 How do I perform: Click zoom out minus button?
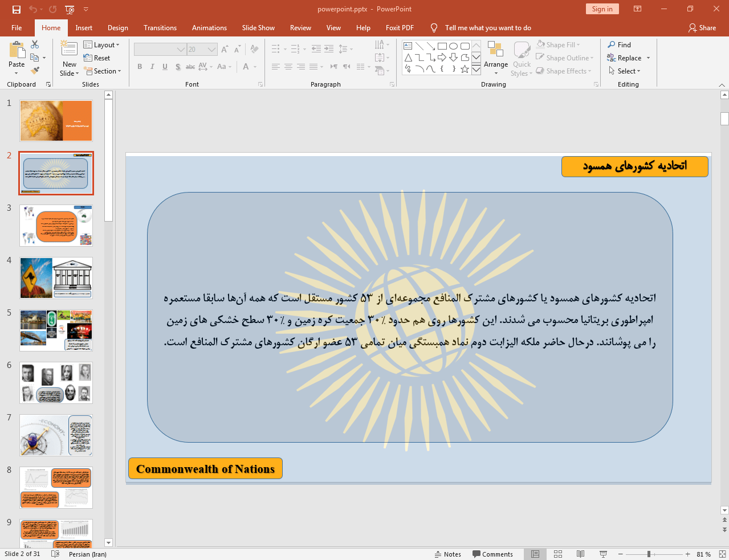click(621, 554)
